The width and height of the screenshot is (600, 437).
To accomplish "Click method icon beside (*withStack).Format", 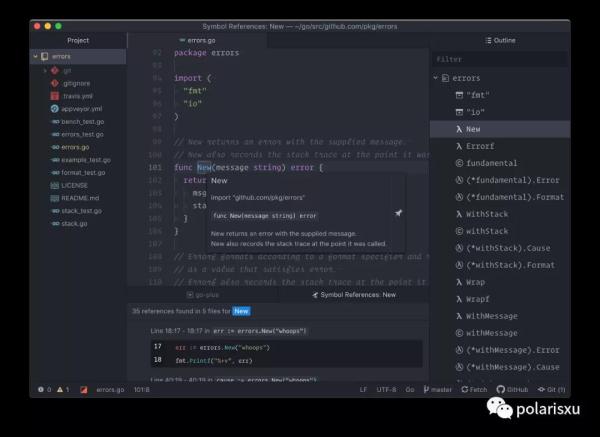I will 459,265.
